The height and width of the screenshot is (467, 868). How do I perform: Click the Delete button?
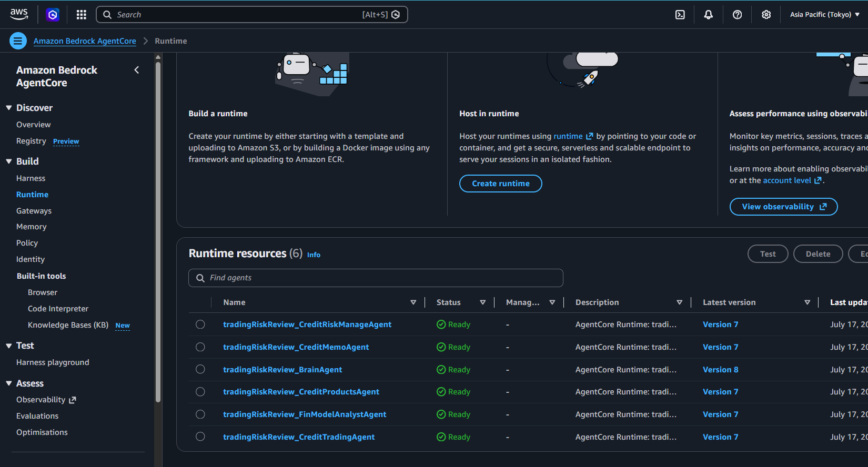pos(818,254)
